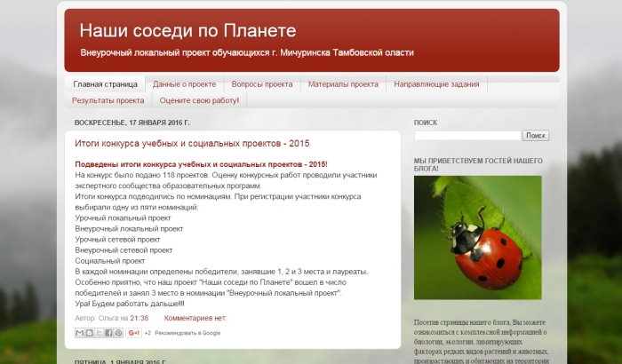The image size is (622, 364).
Task: Focus the blog search input field
Action: (467, 136)
